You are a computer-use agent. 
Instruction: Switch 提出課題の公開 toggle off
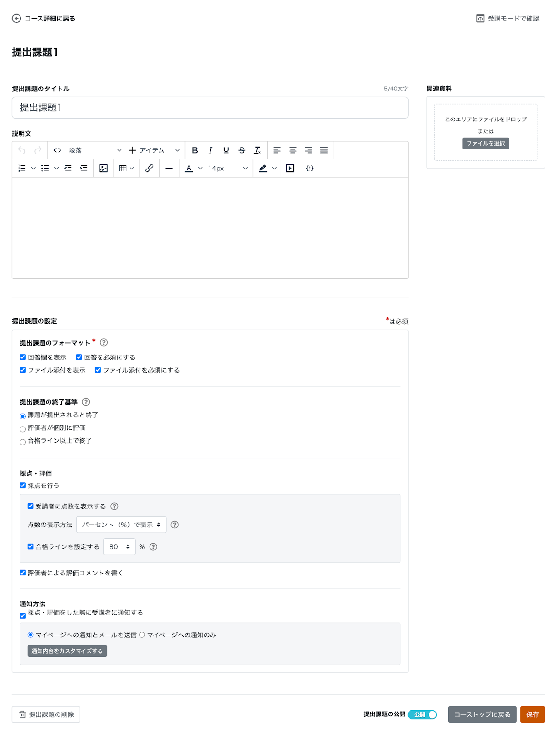pyautogui.click(x=422, y=715)
